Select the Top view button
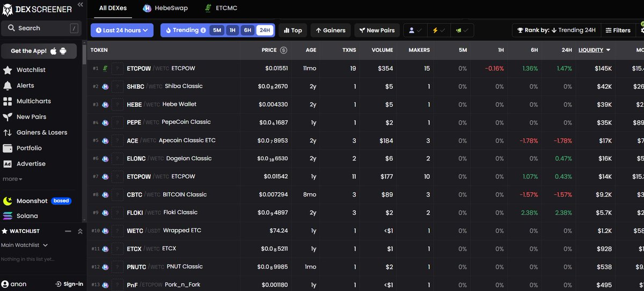 (292, 31)
